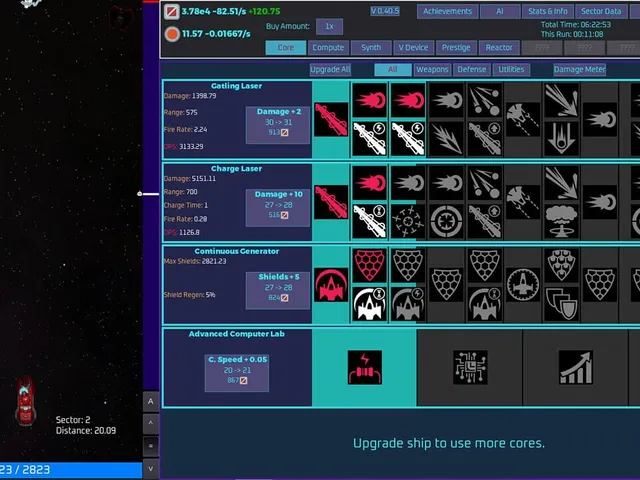Screen dimensions: 640x480
Task: Select the Charge Laser main weapon icon
Action: tap(331, 202)
